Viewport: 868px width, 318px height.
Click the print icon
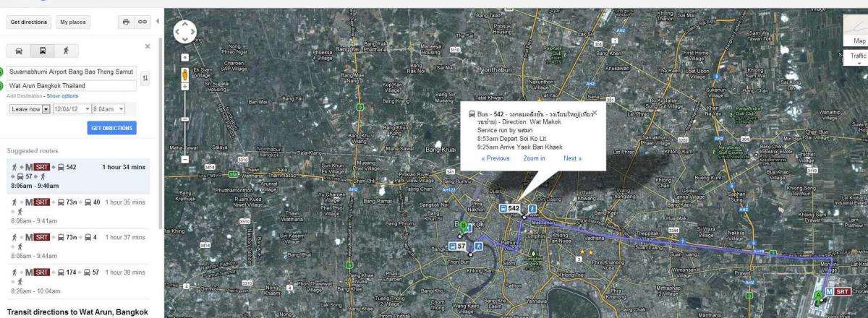click(x=126, y=22)
